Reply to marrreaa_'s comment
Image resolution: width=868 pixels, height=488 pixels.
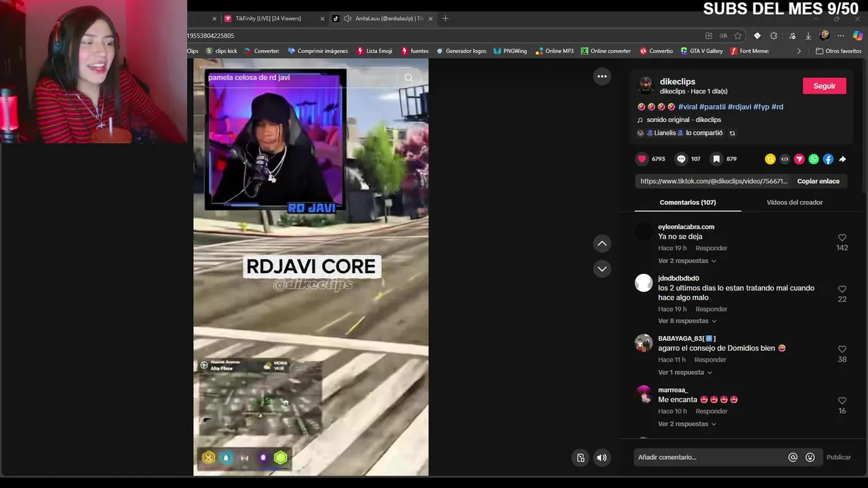click(711, 411)
